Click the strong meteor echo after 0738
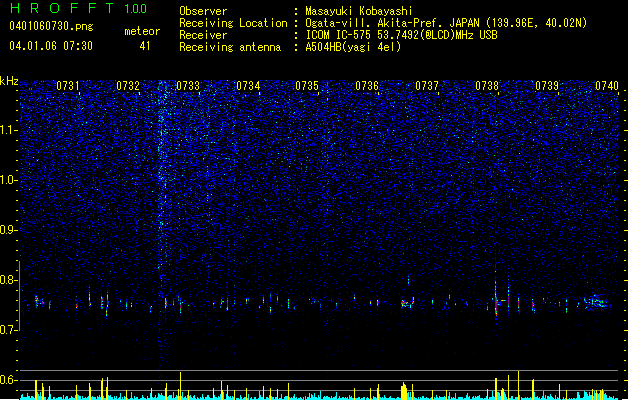The image size is (629, 400). (x=497, y=298)
